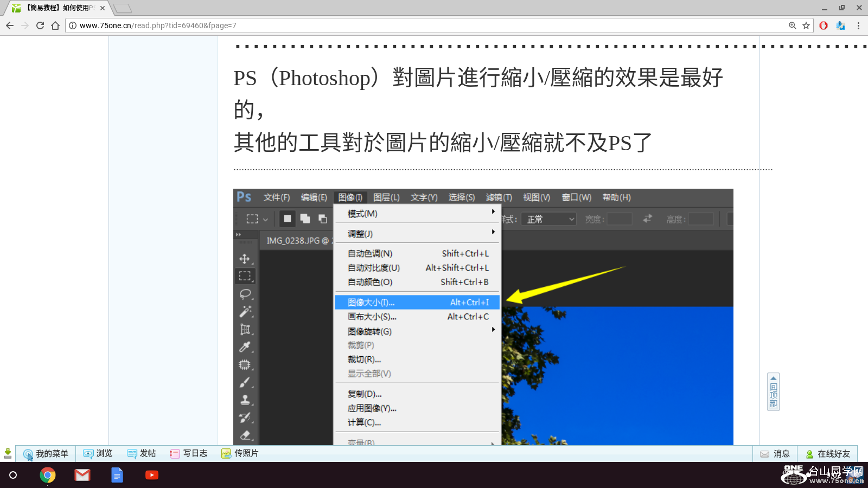
Task: Choose 计算(C)... menu entry
Action: pos(417,422)
